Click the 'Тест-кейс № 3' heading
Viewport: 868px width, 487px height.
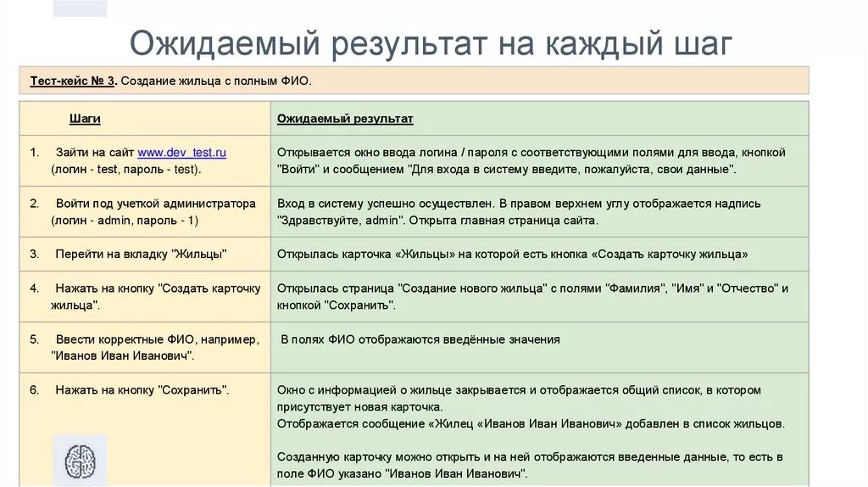click(73, 81)
